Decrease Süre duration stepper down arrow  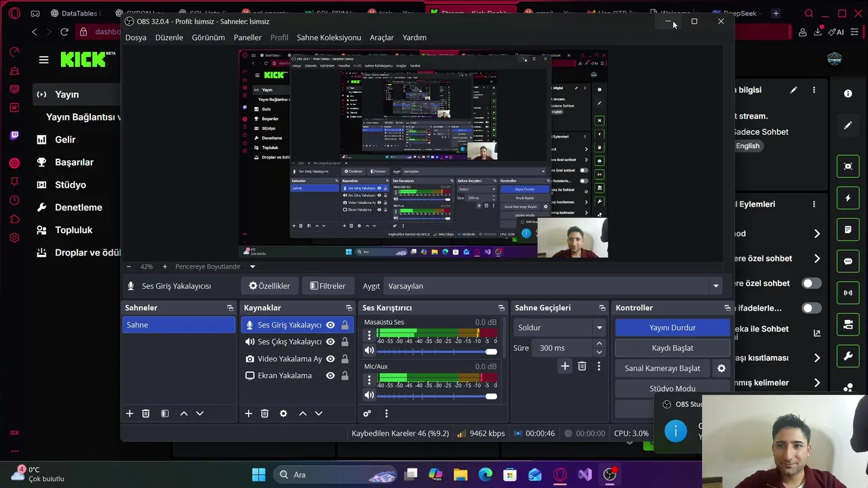click(x=599, y=352)
